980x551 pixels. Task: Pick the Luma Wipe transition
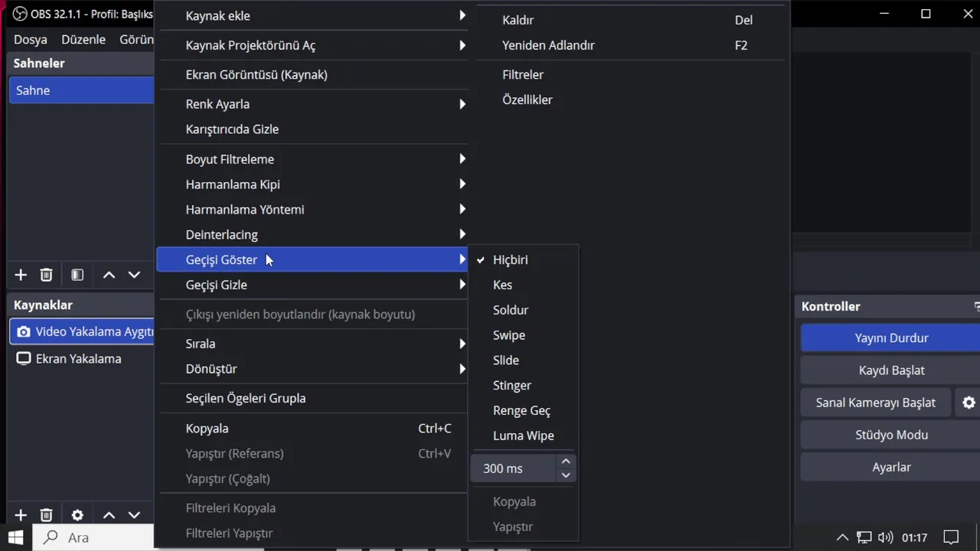tap(523, 435)
